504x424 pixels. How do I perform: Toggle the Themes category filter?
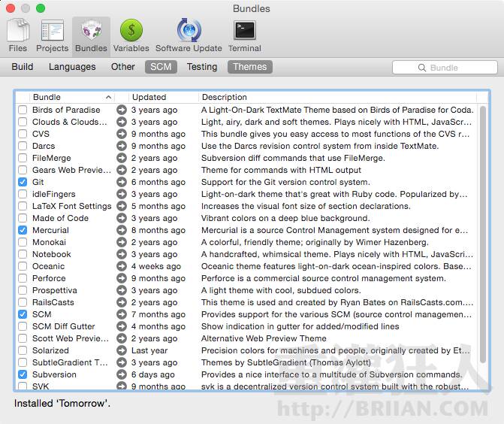(x=250, y=67)
